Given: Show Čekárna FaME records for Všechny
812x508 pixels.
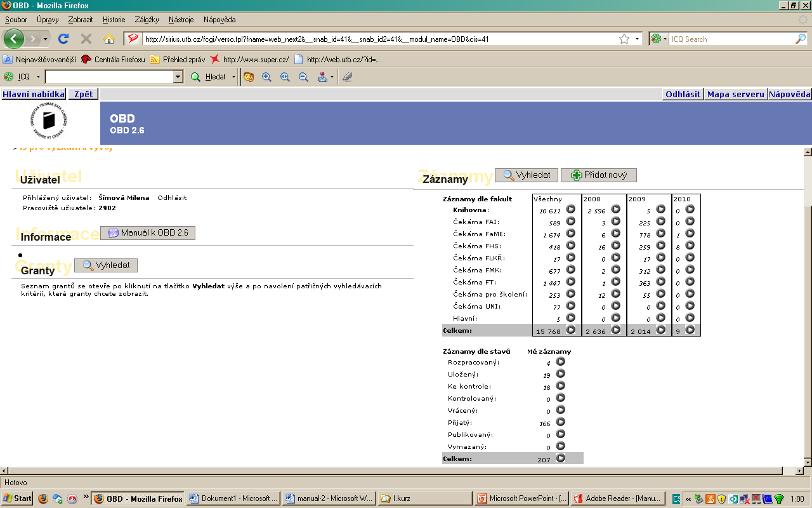Looking at the screenshot, I should pos(570,233).
